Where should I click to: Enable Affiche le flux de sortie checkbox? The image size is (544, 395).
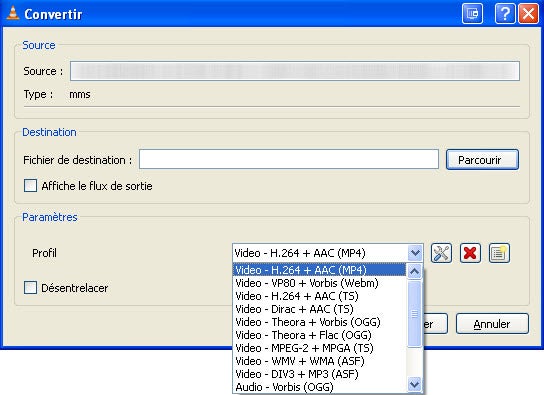[31, 186]
